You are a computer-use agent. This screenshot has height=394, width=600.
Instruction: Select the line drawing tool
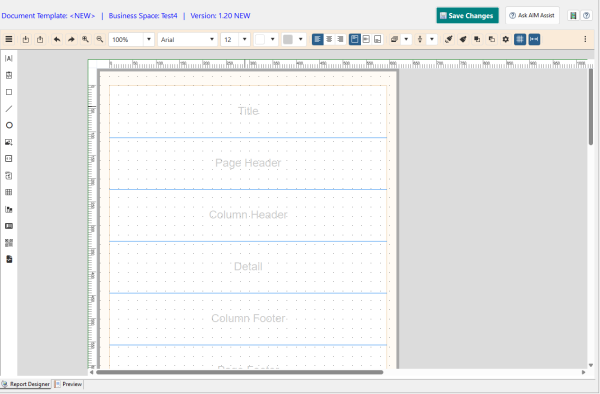(x=9, y=109)
